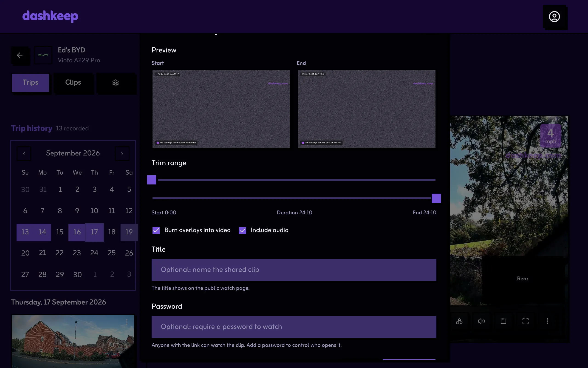Go to previous month in calendar
The image size is (588, 368).
click(24, 153)
